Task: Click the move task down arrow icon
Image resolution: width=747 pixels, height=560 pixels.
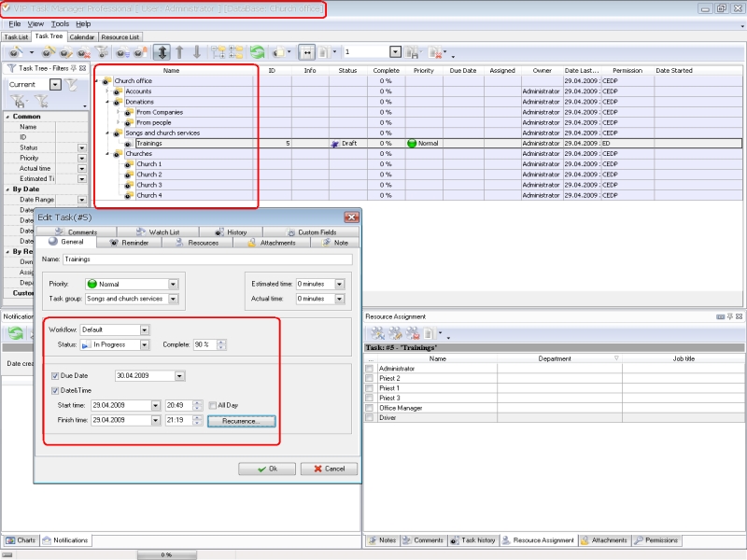Action: 196,52
